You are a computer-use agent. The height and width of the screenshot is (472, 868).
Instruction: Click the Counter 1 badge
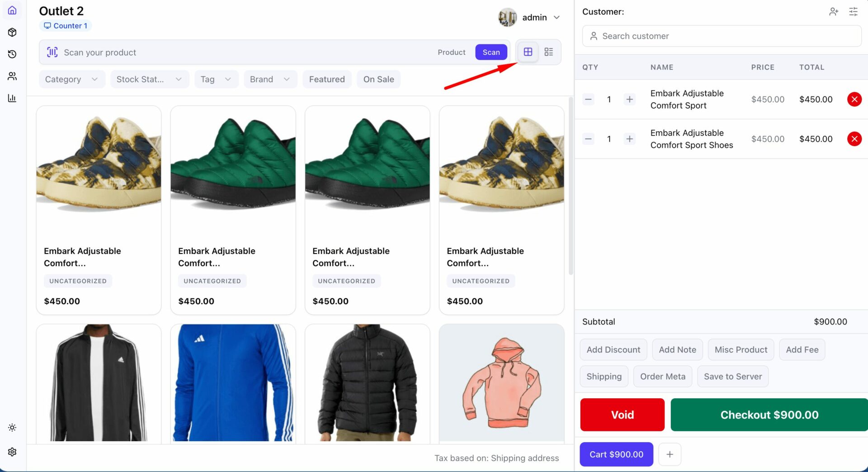66,26
